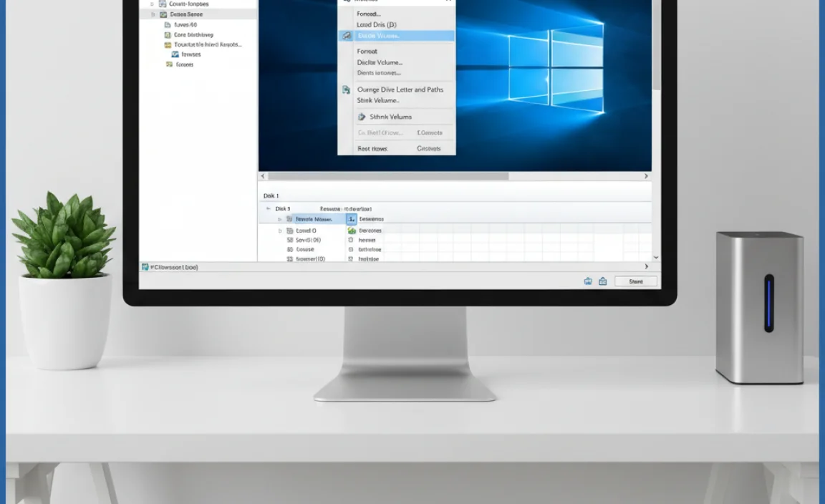Expand the first volume row below Disk 9
The height and width of the screenshot is (504, 825).
[x=279, y=218]
